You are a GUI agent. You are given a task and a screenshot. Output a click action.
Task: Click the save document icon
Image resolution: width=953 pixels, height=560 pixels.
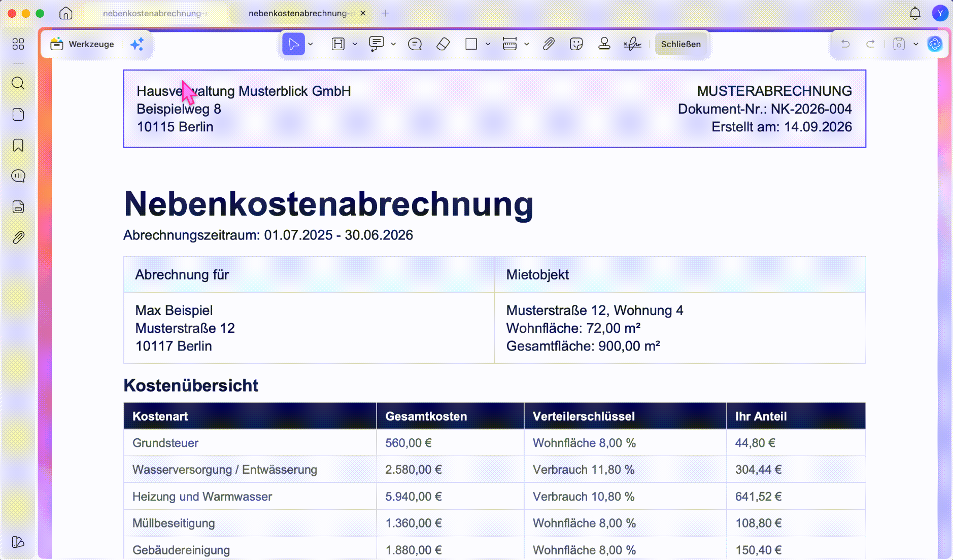[x=899, y=44]
